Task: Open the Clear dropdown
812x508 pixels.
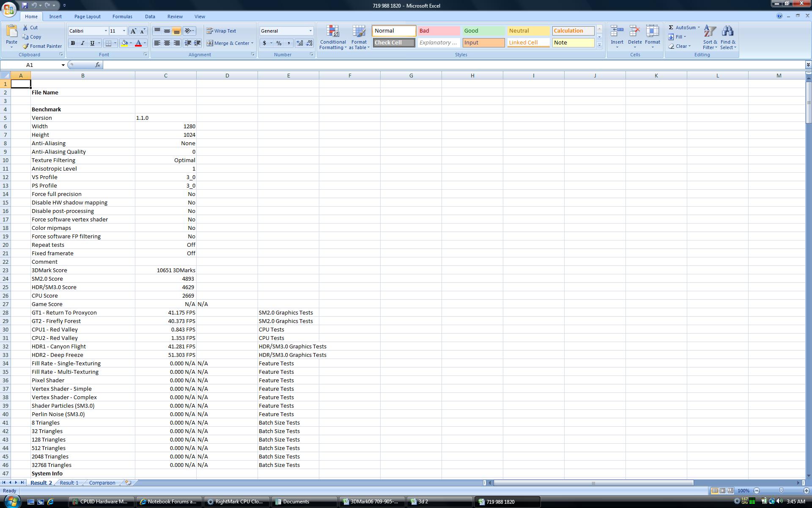Action: [680, 46]
